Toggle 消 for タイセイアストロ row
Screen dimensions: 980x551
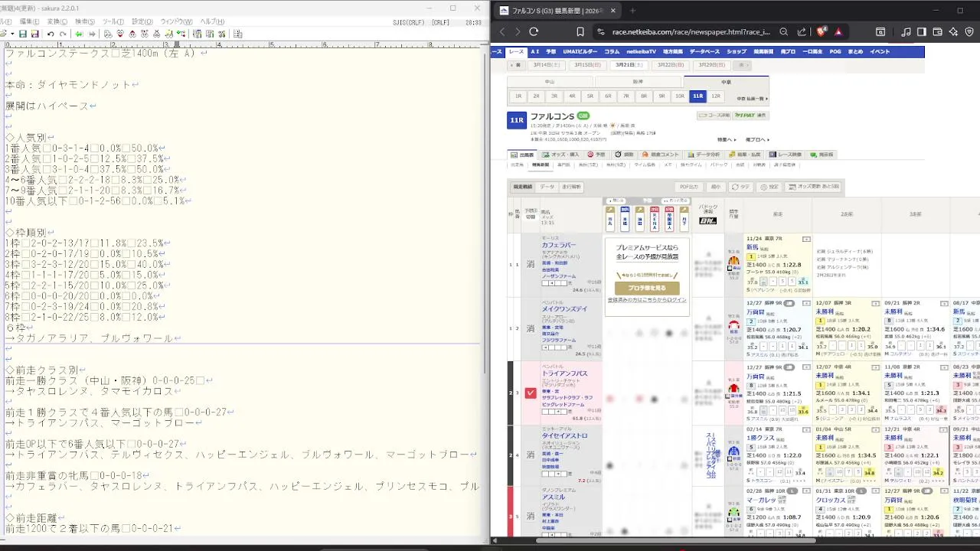[530, 455]
